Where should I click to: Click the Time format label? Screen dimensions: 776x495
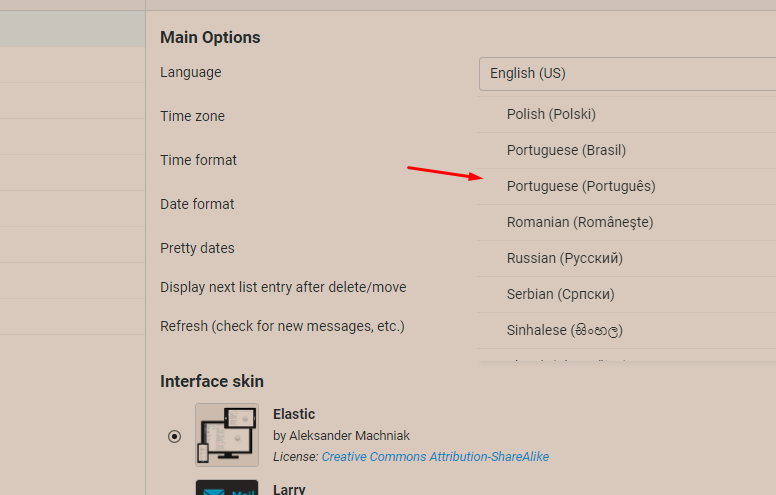[x=198, y=160]
